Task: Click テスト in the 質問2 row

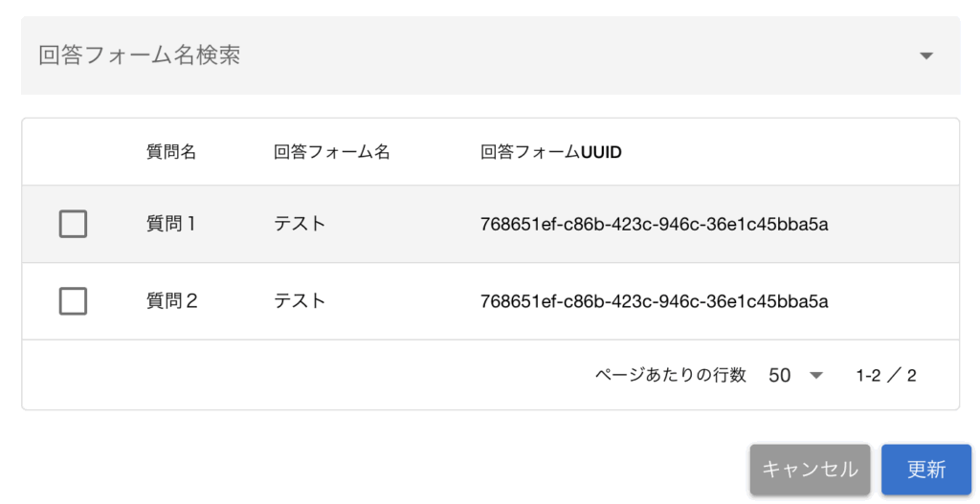Action: pyautogui.click(x=300, y=301)
